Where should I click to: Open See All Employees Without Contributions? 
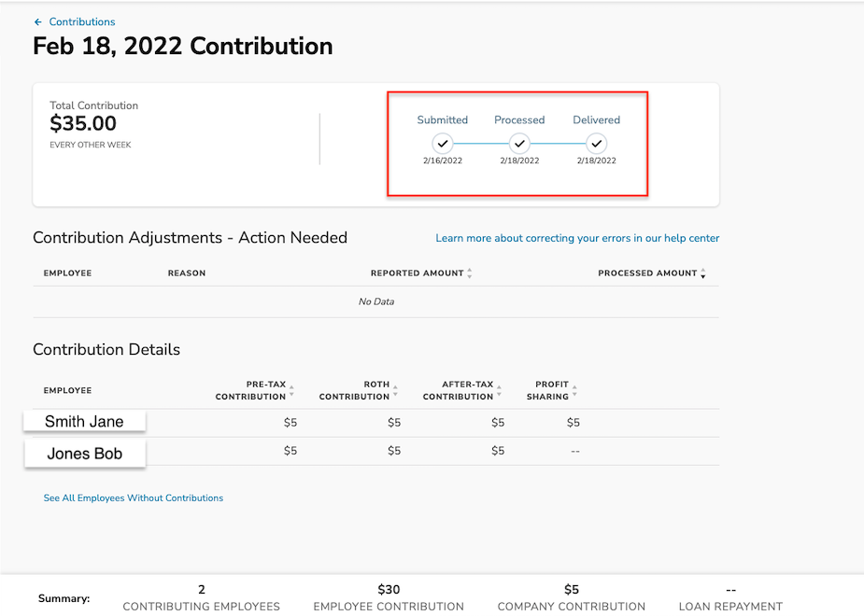[x=134, y=497]
